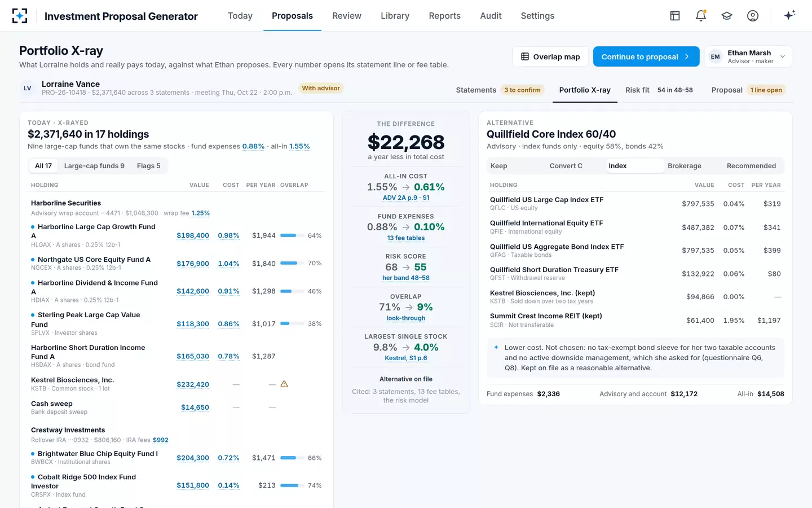The image size is (812, 508).
Task: Click the With advisor status badge
Action: [x=321, y=88]
